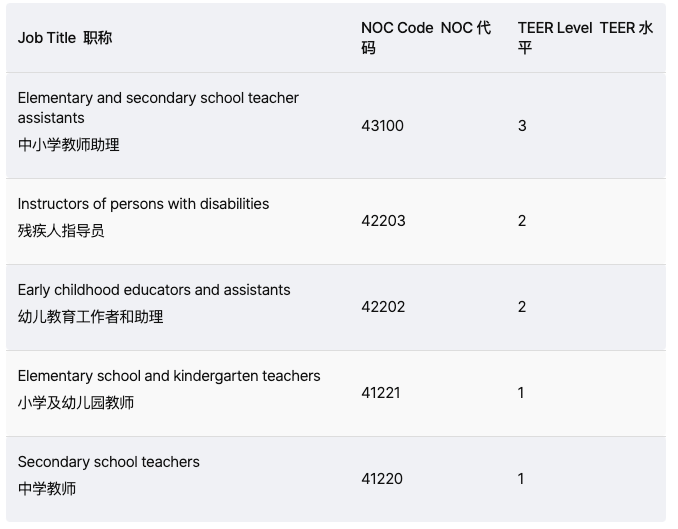
Task: Click NOC code 43100
Action: 383,126
